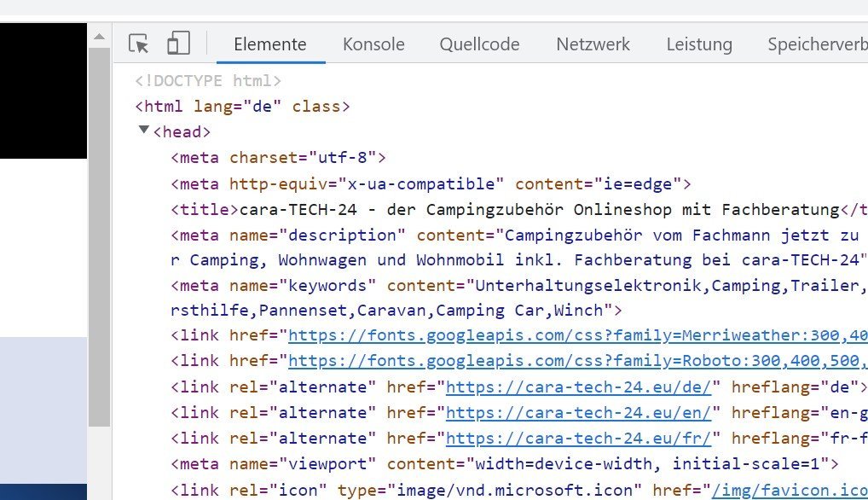This screenshot has height=500, width=868.
Task: Click the "Pannenset,Caravan,Camping Car,Winch" keywords text
Action: [x=431, y=310]
